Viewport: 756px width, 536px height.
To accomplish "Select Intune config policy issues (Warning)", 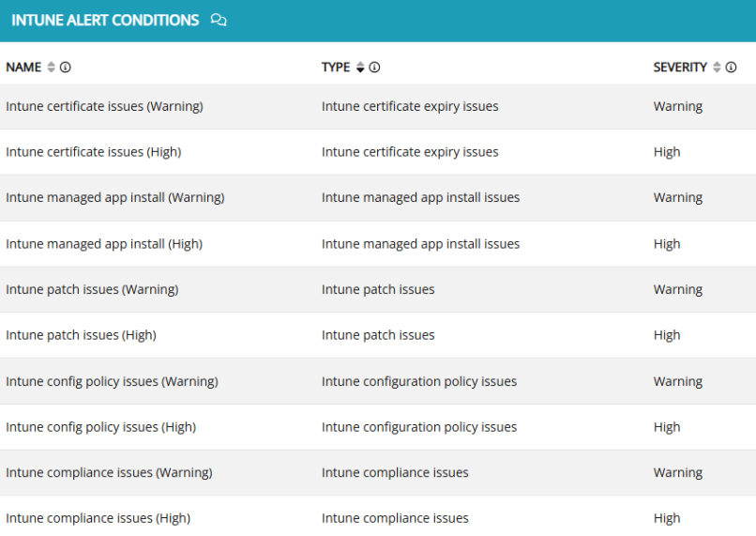I will tap(112, 382).
